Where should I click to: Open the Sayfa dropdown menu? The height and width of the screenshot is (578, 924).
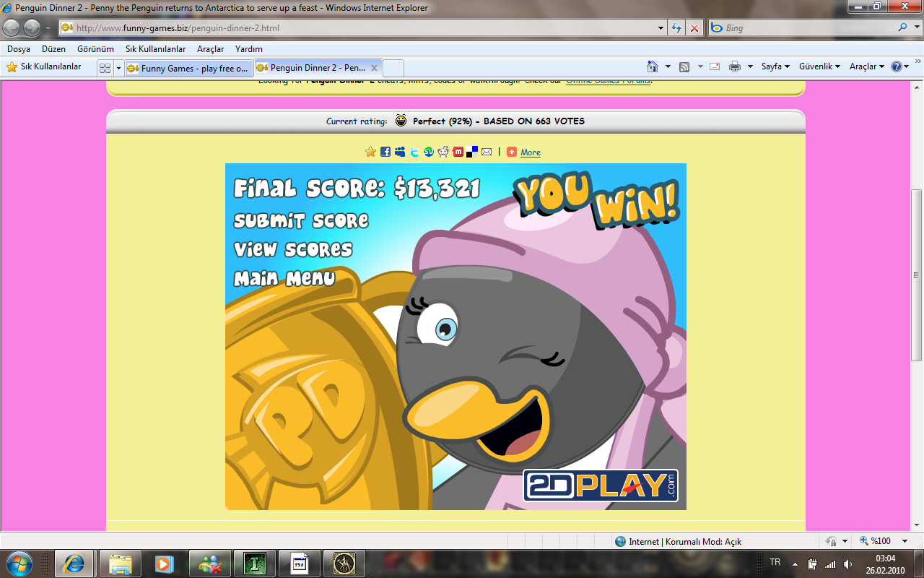(775, 66)
